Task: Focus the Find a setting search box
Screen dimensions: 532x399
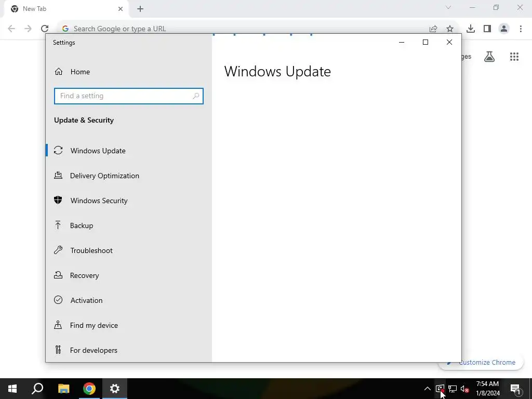Action: 129,96
